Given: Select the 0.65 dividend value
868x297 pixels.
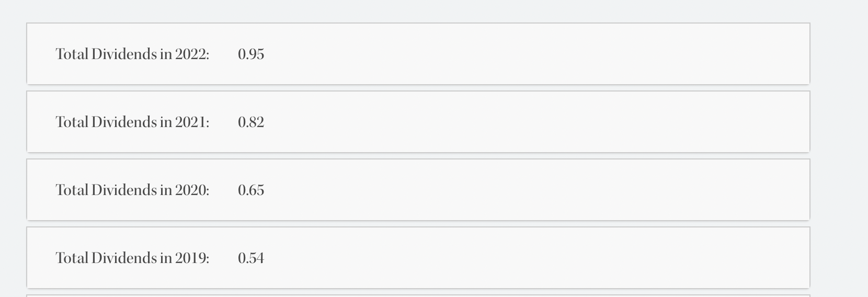Looking at the screenshot, I should (251, 190).
